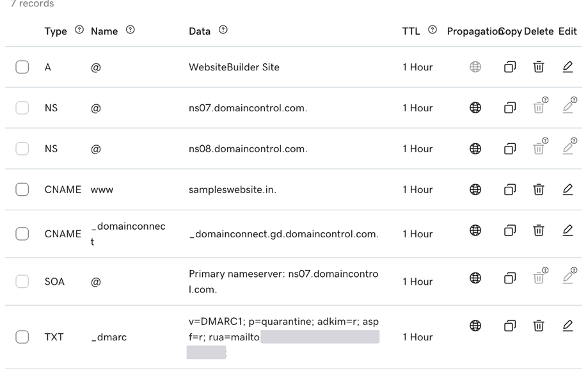Click the Data column header
The height and width of the screenshot is (380, 588).
click(200, 31)
